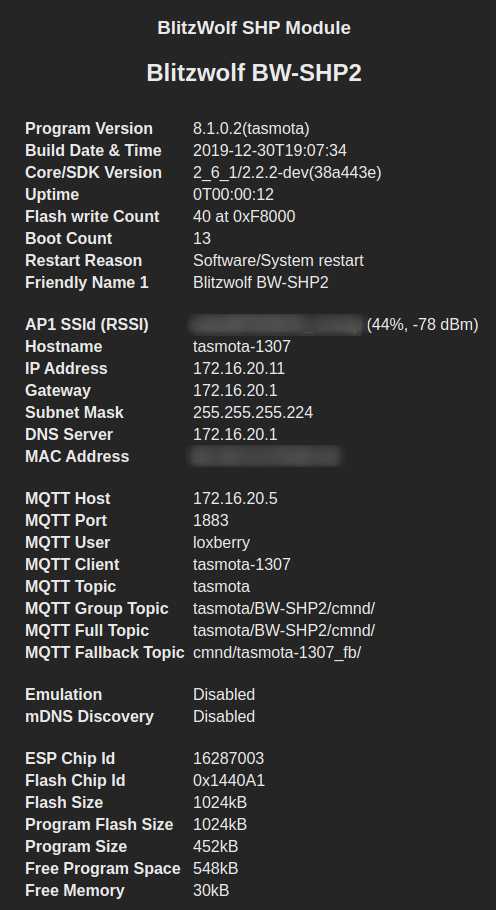Click the Subnet Mask value 255.255.255.224

pyautogui.click(x=253, y=413)
